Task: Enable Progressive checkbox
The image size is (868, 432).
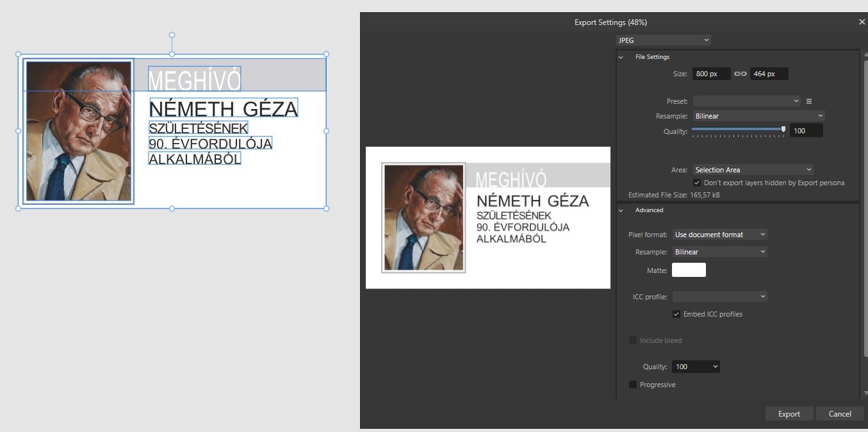Action: tap(633, 385)
